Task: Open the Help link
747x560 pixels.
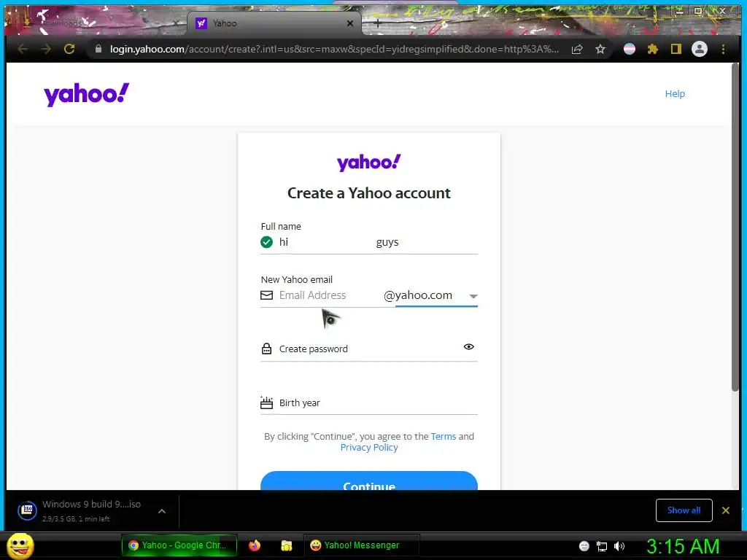Action: click(675, 94)
